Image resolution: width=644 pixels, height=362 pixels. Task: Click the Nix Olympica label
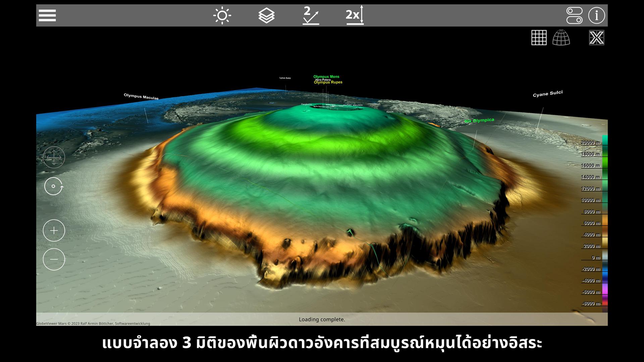click(x=479, y=120)
